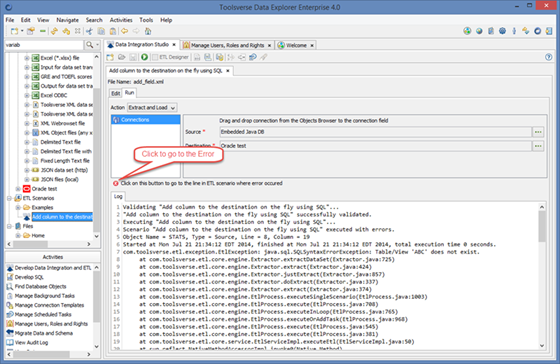Open the File menu
Viewport: 560px width, 364px height.
(x=10, y=20)
